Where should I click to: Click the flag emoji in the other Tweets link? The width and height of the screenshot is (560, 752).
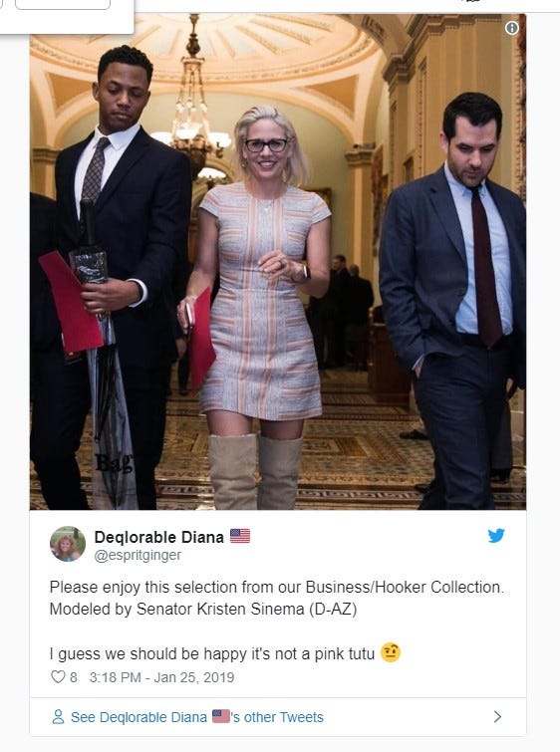pos(221,716)
